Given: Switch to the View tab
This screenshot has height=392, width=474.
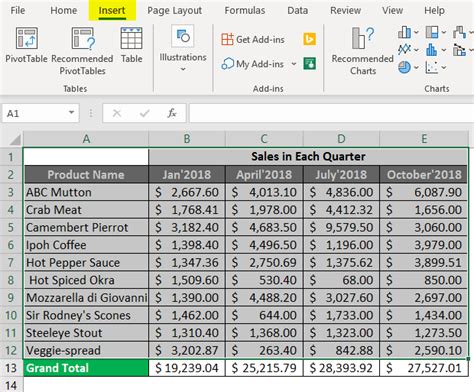Looking at the screenshot, I should [393, 10].
